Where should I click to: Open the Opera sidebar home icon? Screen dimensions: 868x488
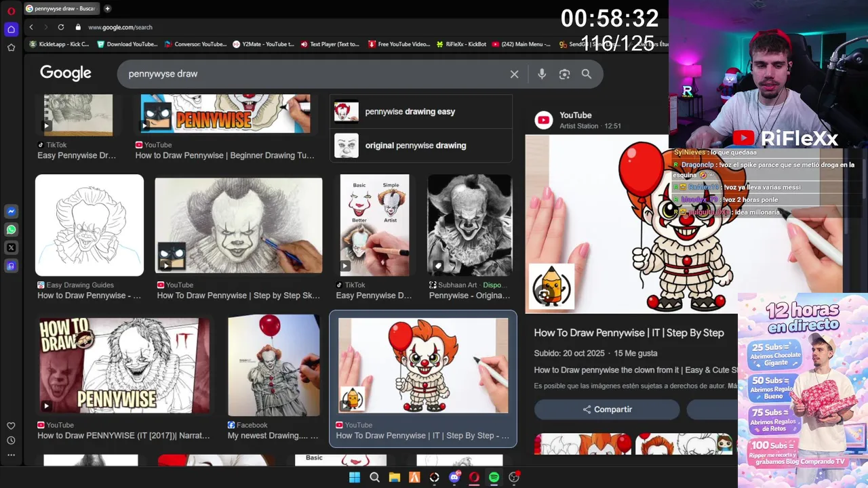tap(11, 29)
